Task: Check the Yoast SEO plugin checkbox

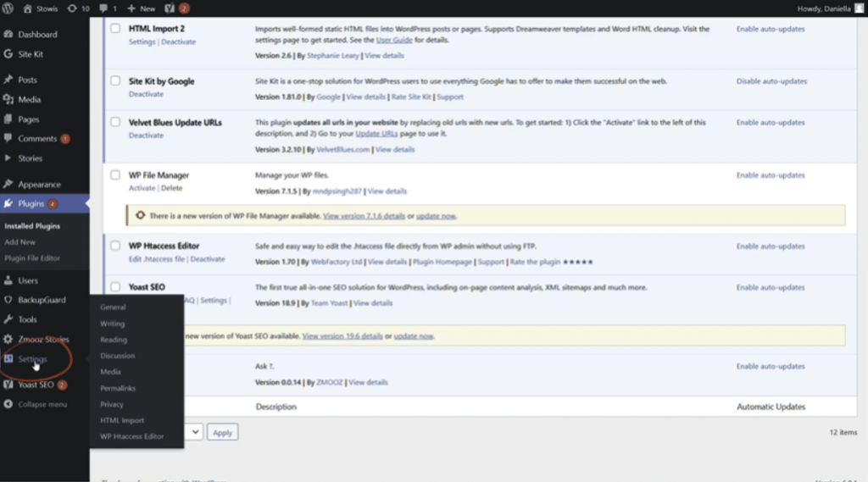Action: click(x=115, y=286)
